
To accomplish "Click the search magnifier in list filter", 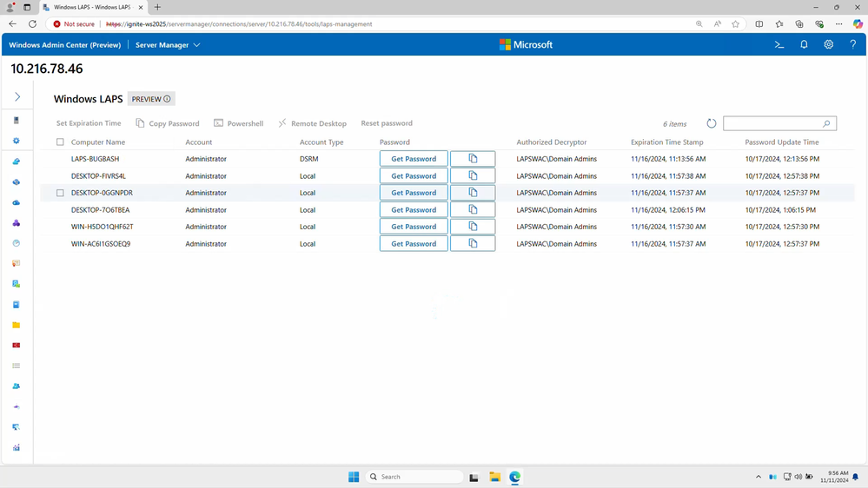I will 826,123.
